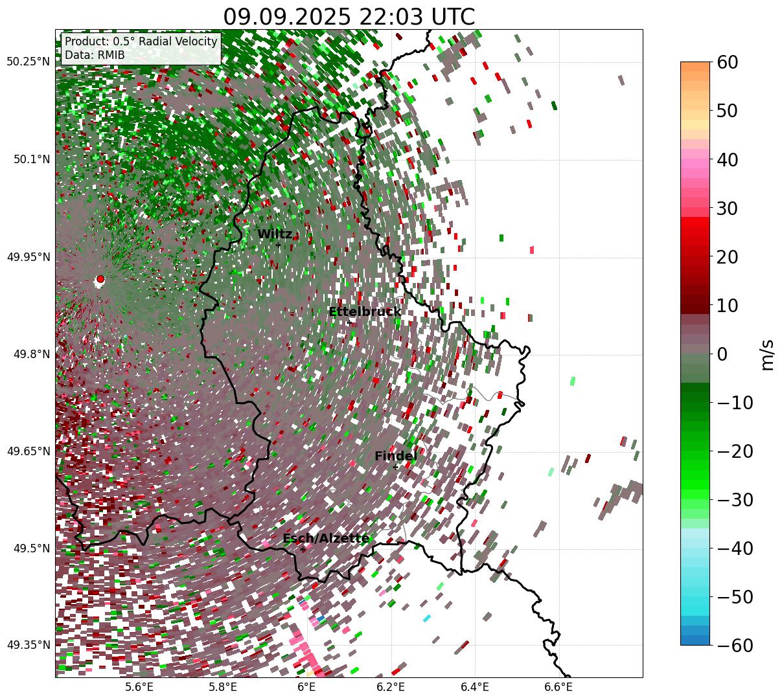Click the colorbar value 20
Viewport: 782px width, 700px height.
pyautogui.click(x=728, y=257)
